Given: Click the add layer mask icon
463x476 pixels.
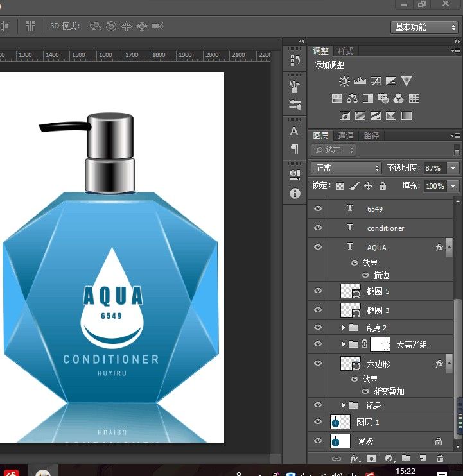Looking at the screenshot, I should (371, 459).
